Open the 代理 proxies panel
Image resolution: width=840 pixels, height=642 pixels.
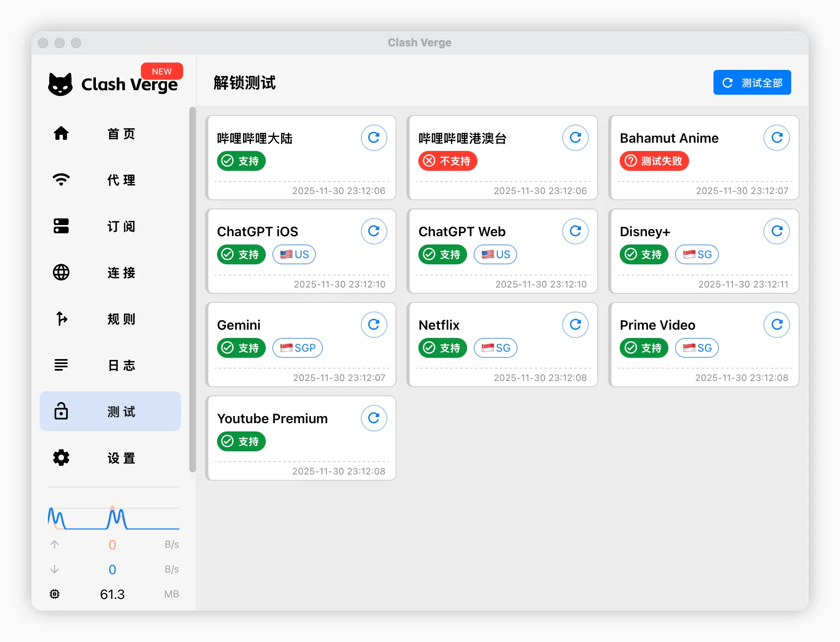click(110, 180)
